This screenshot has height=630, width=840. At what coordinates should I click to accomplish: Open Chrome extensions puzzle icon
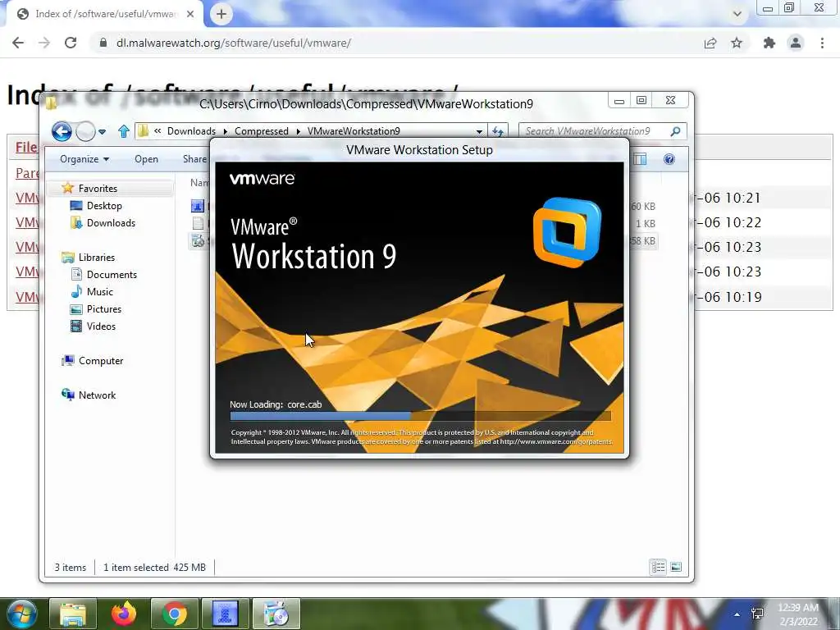(769, 43)
